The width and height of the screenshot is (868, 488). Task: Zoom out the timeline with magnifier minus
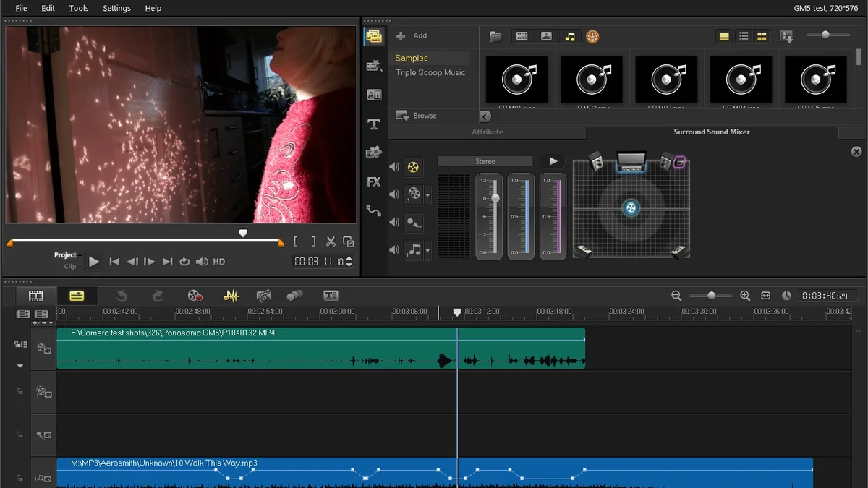676,296
